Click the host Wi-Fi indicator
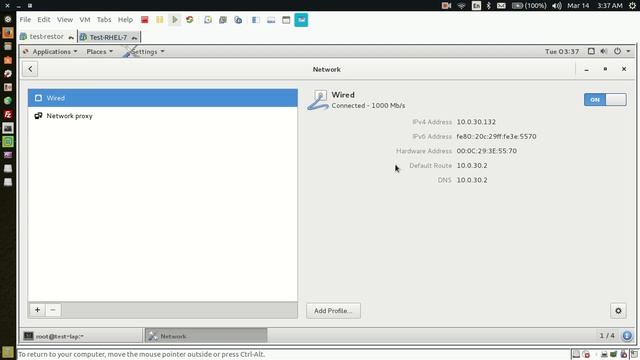The image size is (640, 360). [461, 6]
